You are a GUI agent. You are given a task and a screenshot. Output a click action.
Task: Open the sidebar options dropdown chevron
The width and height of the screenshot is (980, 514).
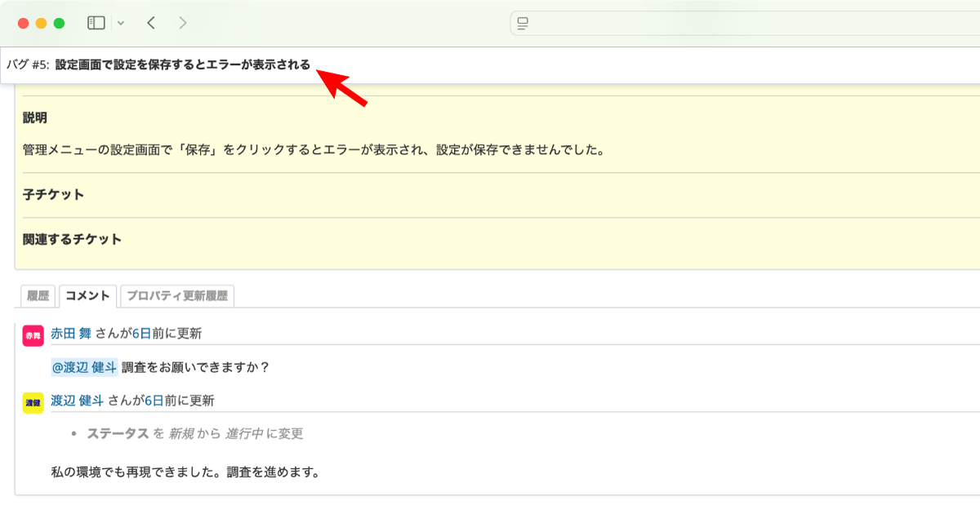(x=121, y=23)
